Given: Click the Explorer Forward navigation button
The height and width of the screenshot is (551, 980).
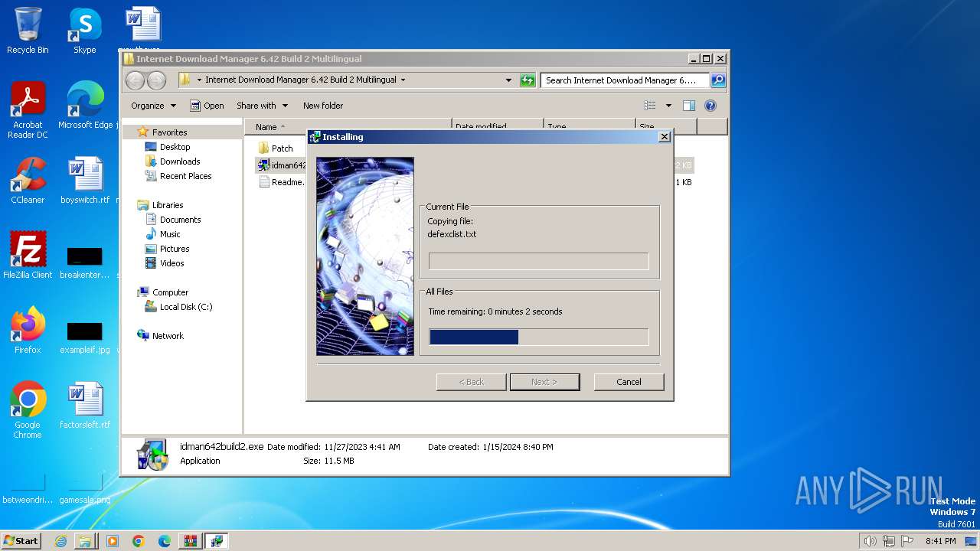Looking at the screenshot, I should click(x=156, y=80).
